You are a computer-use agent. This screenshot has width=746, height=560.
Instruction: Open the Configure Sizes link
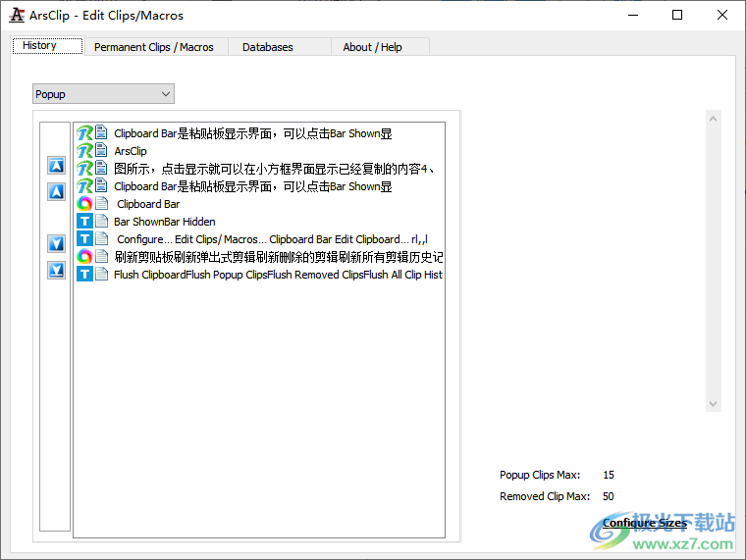[645, 523]
